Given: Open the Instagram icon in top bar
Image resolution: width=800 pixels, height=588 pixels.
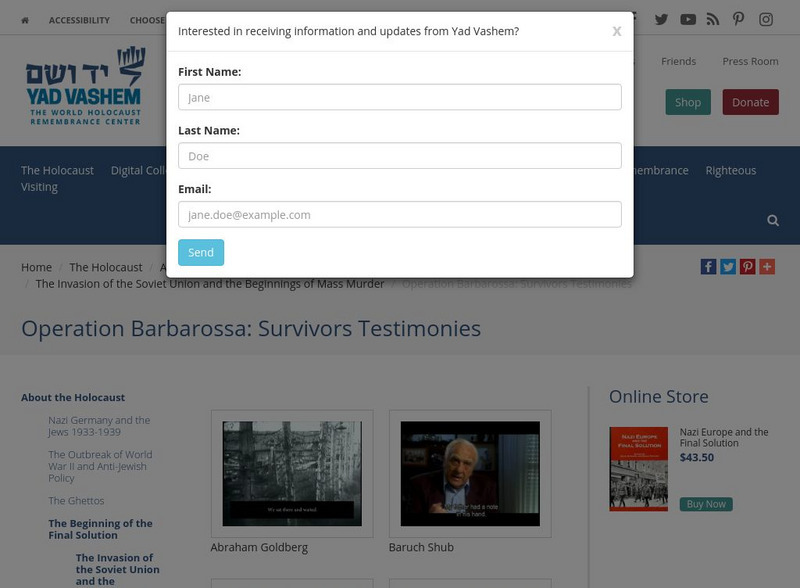Looking at the screenshot, I should tap(766, 19).
